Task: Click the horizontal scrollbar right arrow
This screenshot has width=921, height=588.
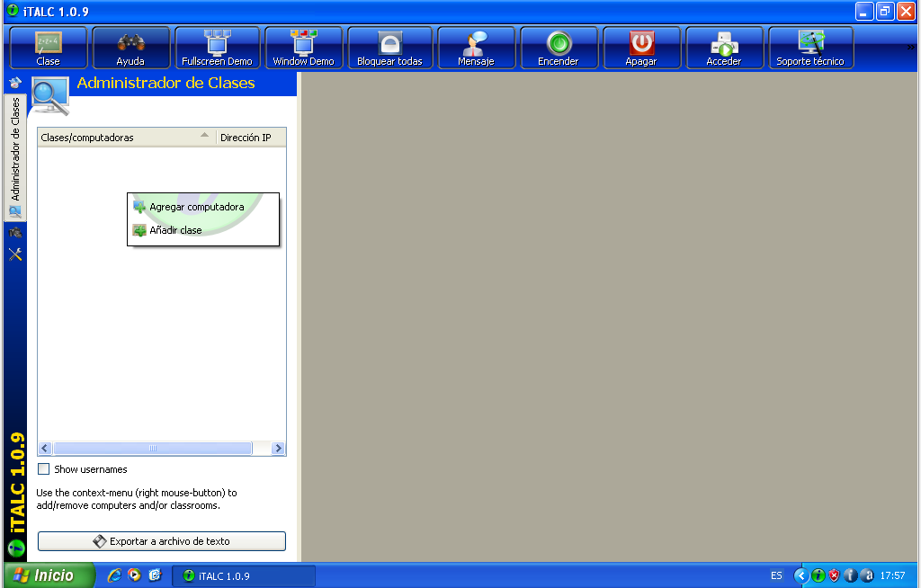Action: click(x=278, y=448)
